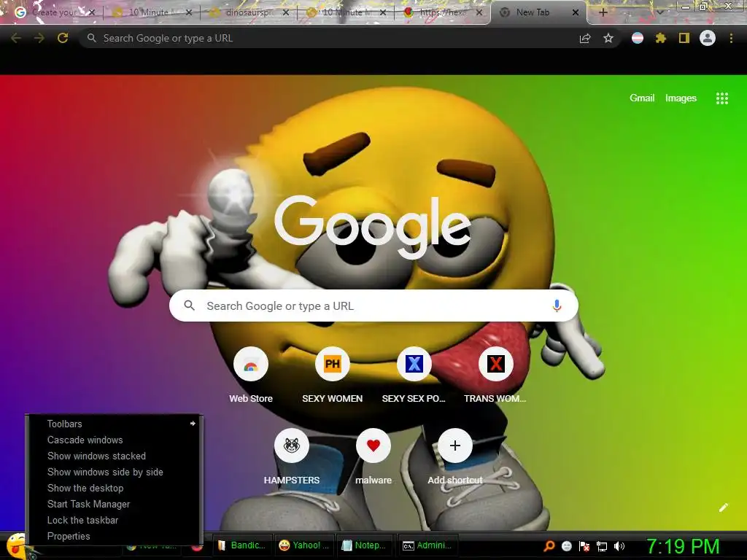This screenshot has width=747, height=560.
Task: Open the Extensions puzzle piece menu
Action: (660, 38)
